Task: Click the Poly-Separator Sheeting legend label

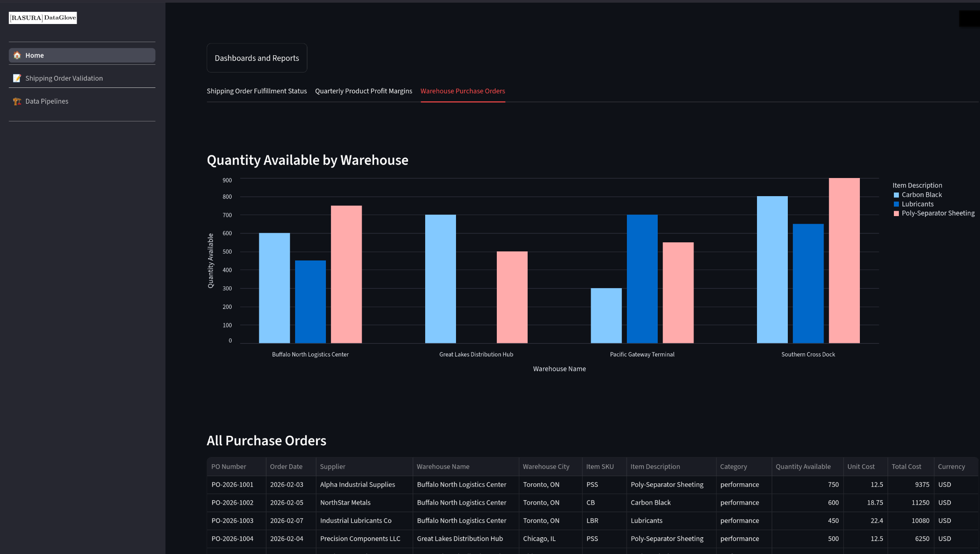Action: click(x=938, y=213)
